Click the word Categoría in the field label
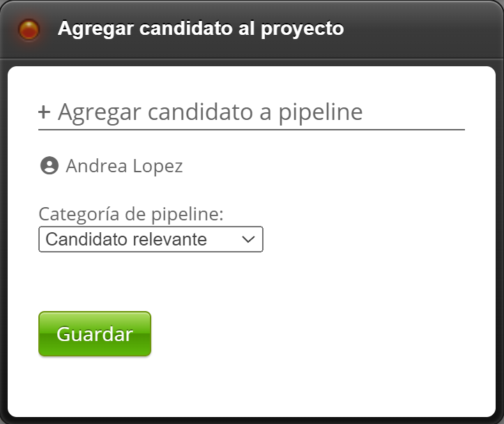Image resolution: width=504 pixels, height=424 pixels. tap(74, 214)
